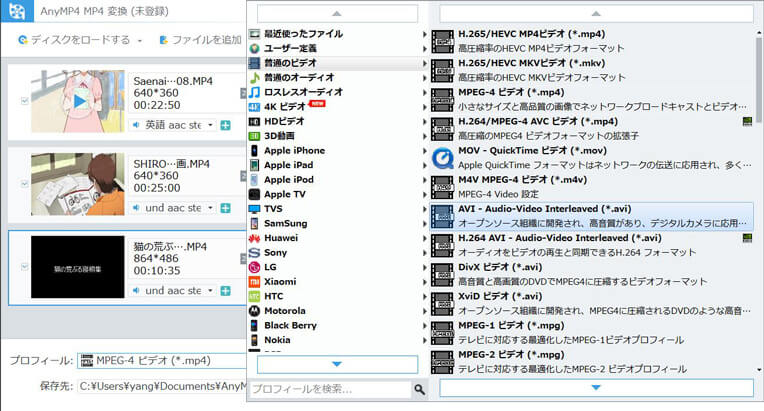Click the ファイルを追加 add file button
The height and width of the screenshot is (411, 764).
(x=201, y=40)
